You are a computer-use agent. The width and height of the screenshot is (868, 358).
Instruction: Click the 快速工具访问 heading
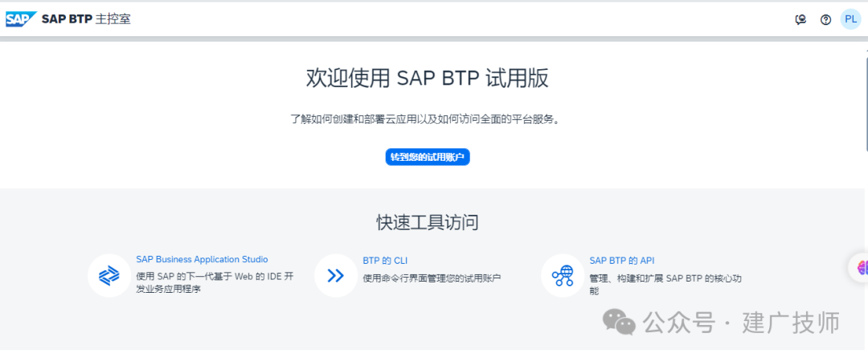[x=428, y=223]
